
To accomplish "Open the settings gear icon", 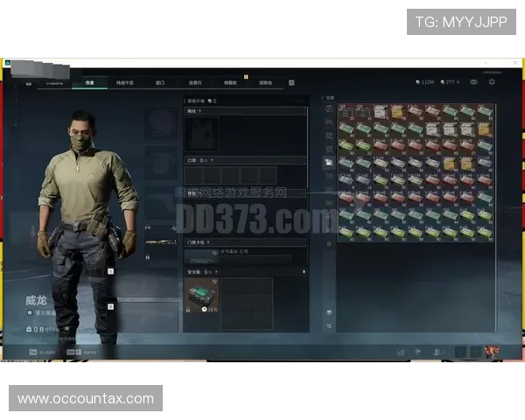I will click(x=492, y=82).
